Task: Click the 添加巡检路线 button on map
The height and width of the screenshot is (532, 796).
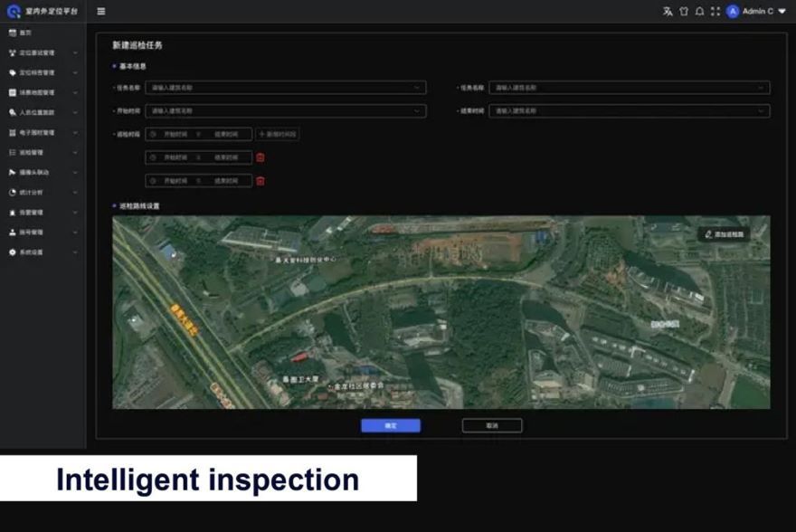Action: tap(724, 233)
